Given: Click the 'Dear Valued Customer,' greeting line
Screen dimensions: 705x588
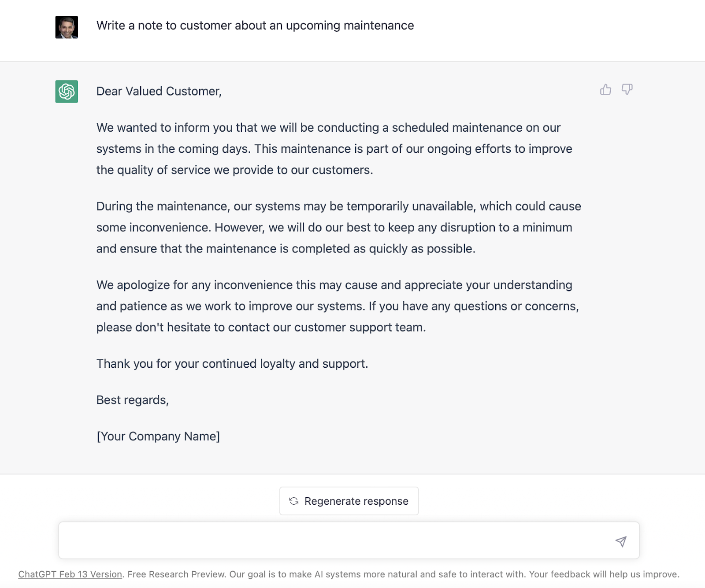Looking at the screenshot, I should (x=159, y=91).
